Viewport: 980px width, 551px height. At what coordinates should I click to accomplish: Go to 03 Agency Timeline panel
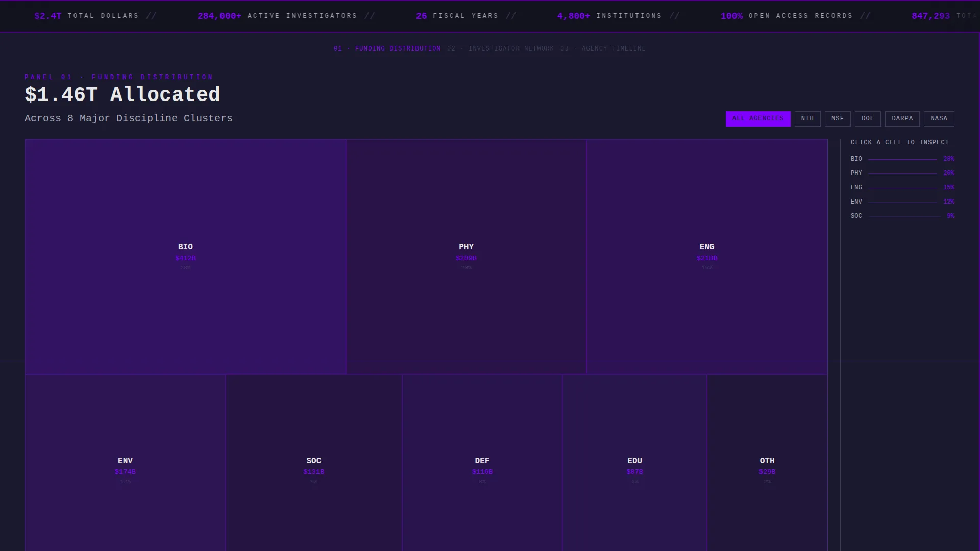603,48
